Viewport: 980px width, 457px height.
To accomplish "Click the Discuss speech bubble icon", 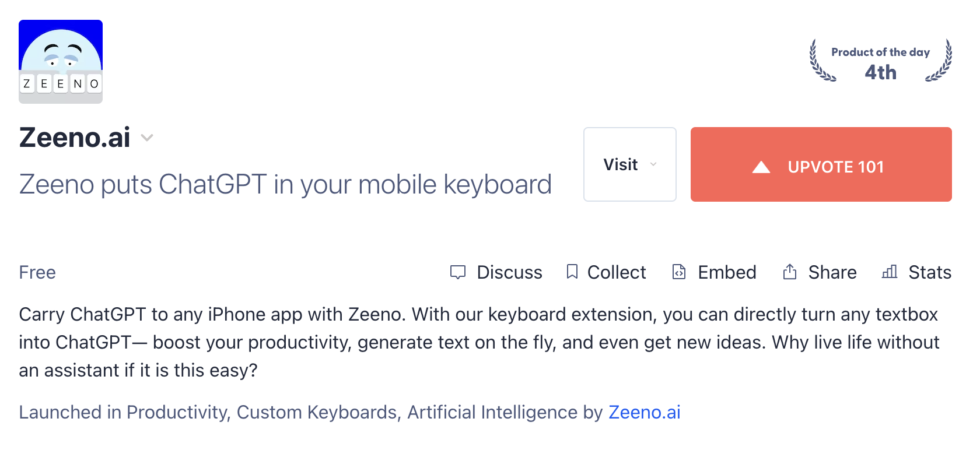I will pos(458,272).
